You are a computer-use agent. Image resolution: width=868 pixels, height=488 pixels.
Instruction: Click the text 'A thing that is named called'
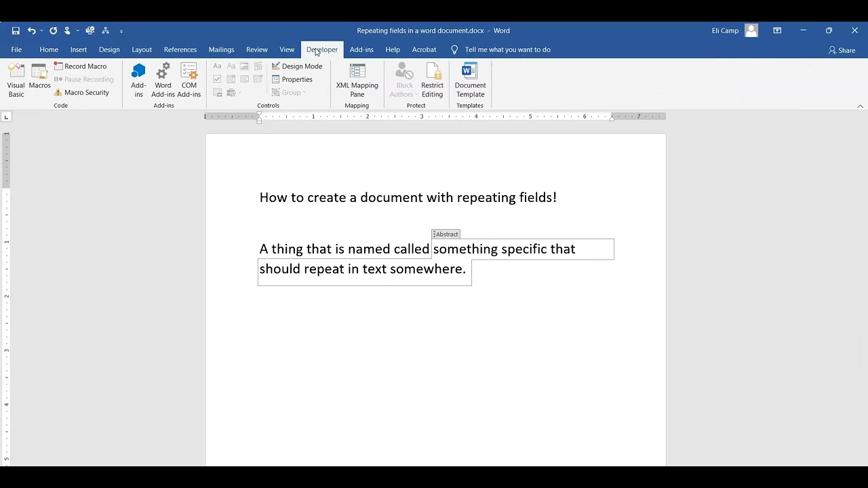(x=344, y=249)
